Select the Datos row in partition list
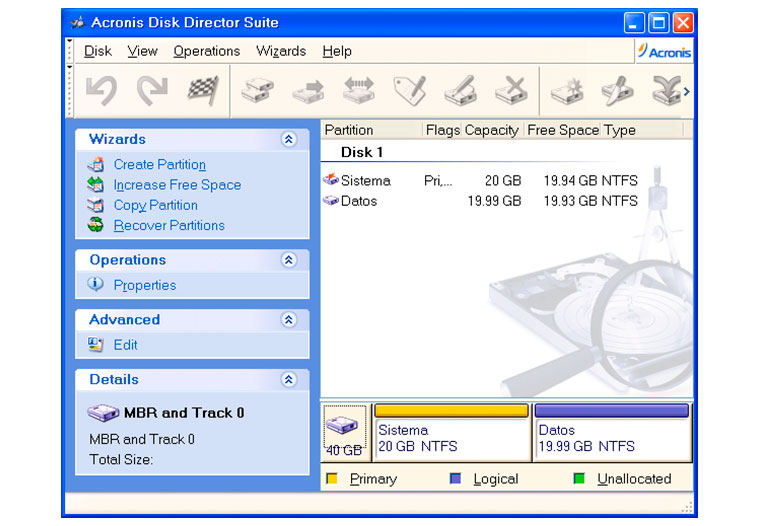Screen dimensions: 760x526 [480, 201]
